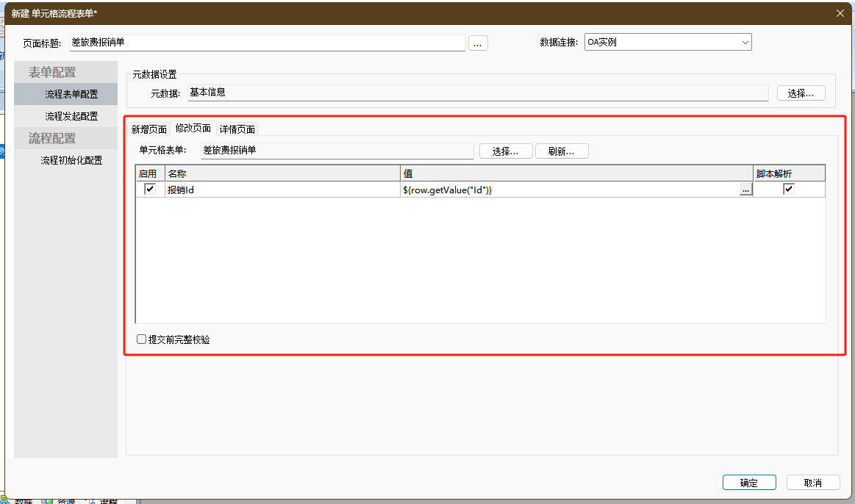Viewport: 855px width, 504px height.
Task: Click 选择... button beside 单元格表单 field
Action: pos(506,151)
